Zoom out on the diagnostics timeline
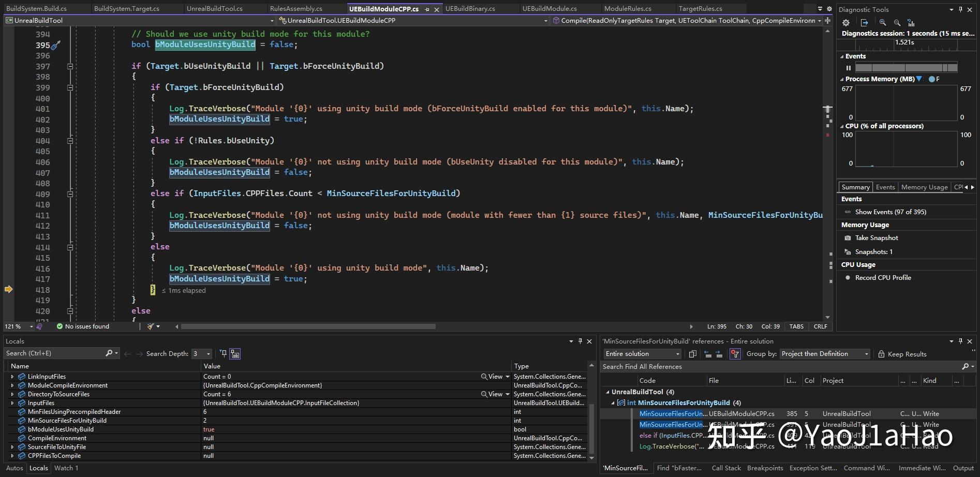980x477 pixels. [897, 22]
